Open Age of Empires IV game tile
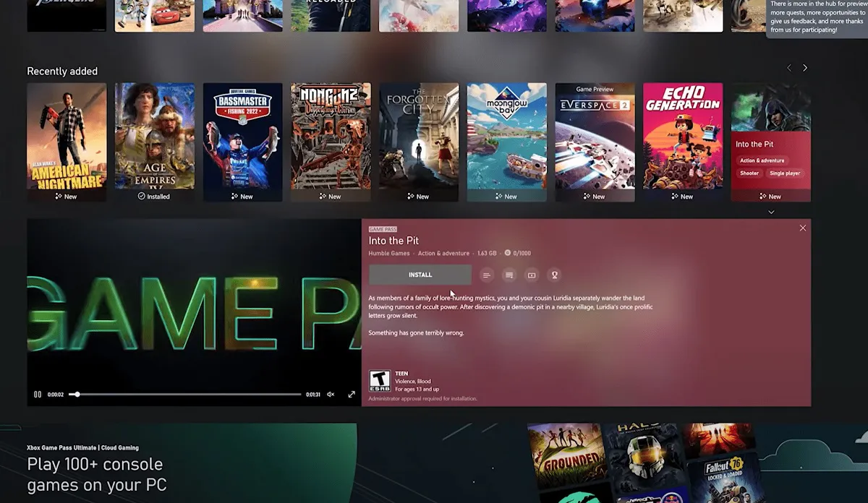 tap(155, 142)
